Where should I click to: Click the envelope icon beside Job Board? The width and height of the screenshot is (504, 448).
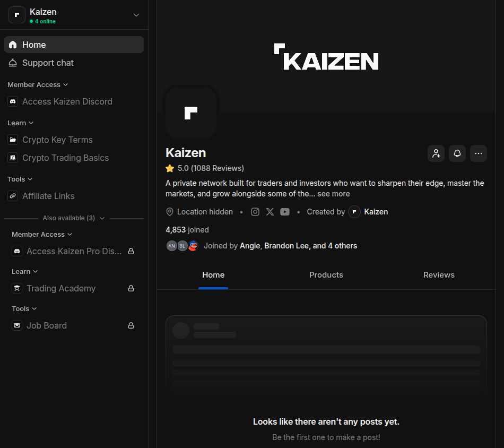[17, 326]
